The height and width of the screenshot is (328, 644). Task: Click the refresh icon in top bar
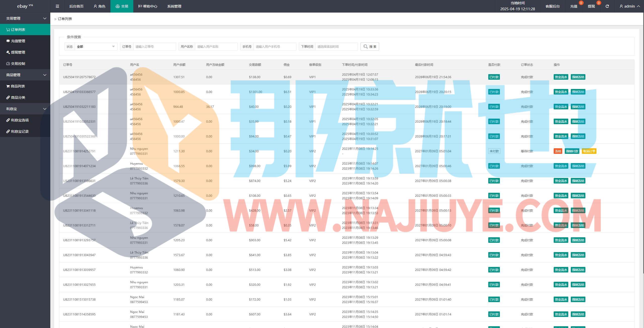[607, 6]
